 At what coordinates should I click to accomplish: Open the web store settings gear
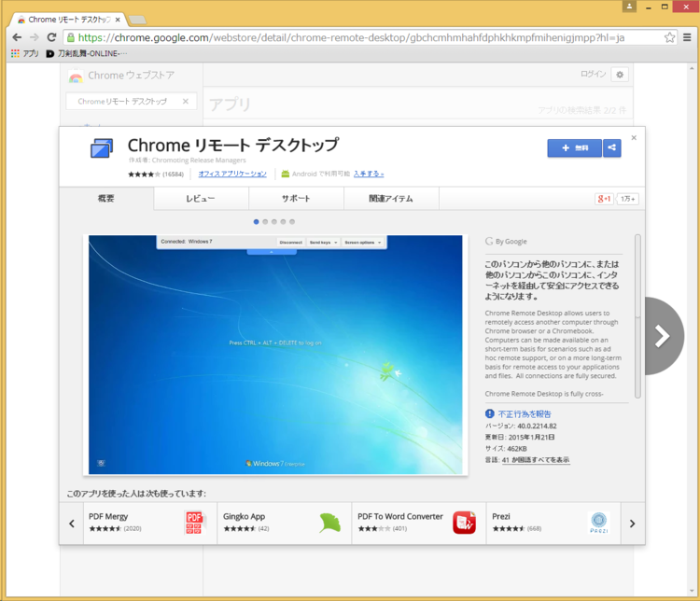click(620, 75)
